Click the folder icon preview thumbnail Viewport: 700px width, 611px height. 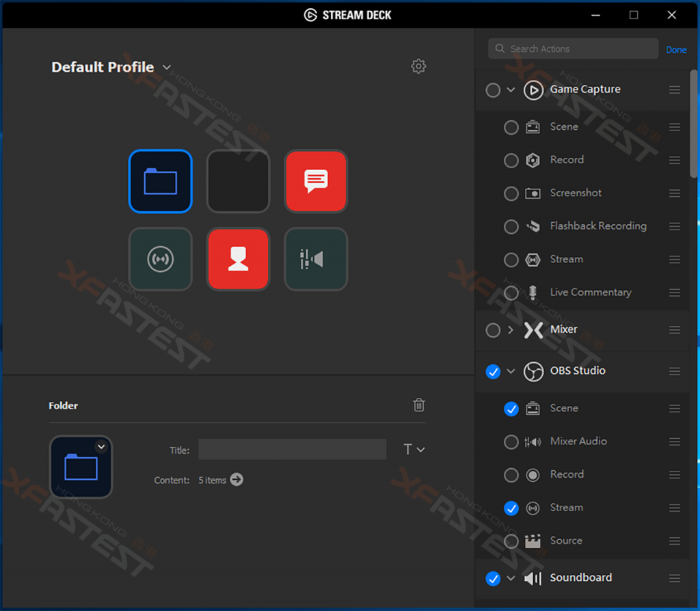(81, 467)
